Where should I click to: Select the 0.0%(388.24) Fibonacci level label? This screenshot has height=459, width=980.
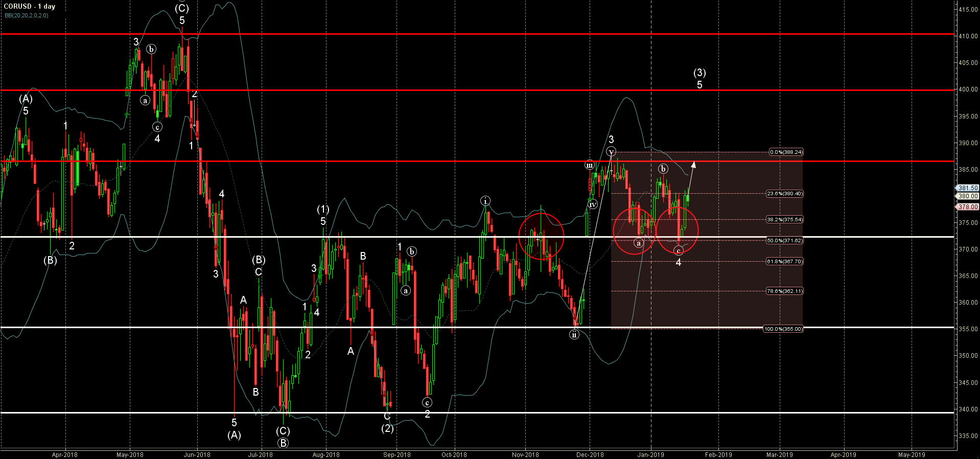click(786, 152)
